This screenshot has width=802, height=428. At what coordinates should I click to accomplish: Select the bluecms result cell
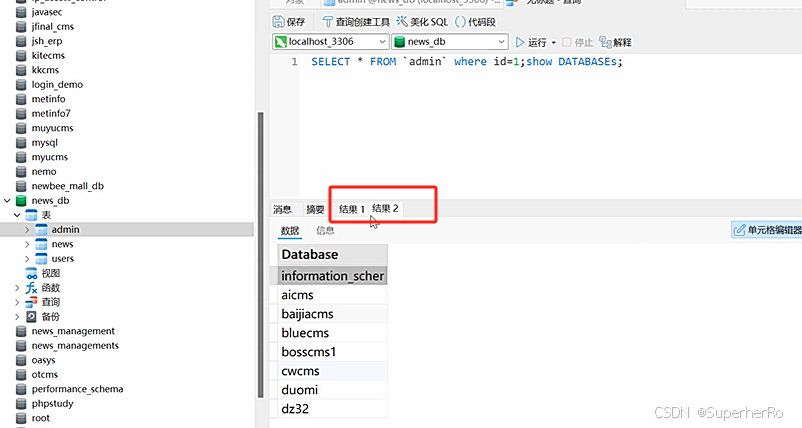point(332,332)
